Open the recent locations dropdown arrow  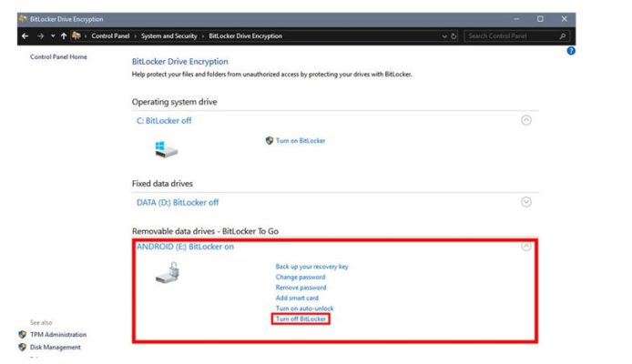coord(53,35)
